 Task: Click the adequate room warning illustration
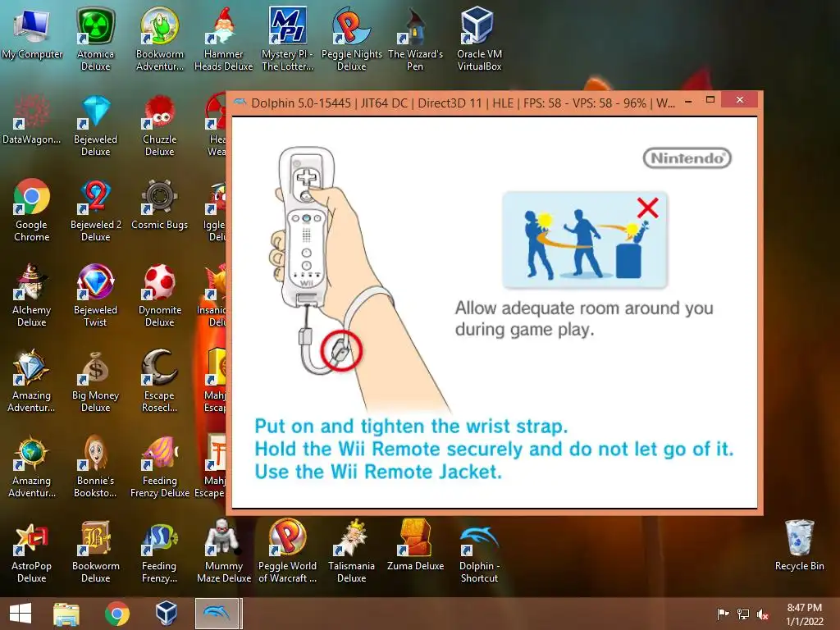click(584, 240)
